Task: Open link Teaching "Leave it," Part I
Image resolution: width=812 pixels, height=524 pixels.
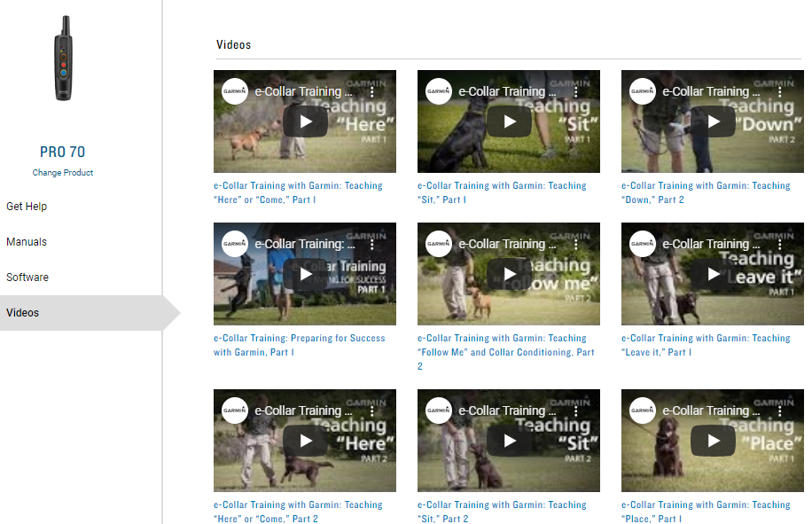Action: coord(706,345)
